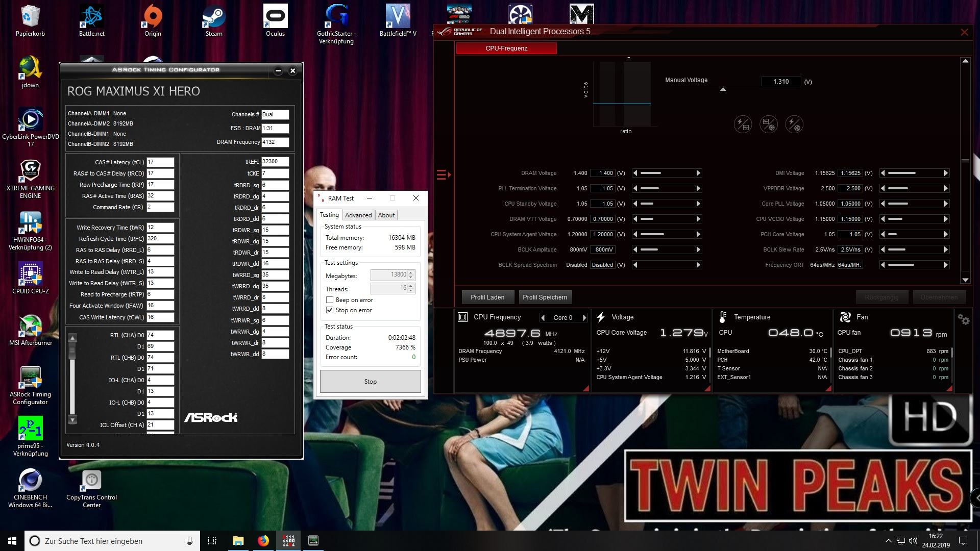The height and width of the screenshot is (551, 980).
Task: Click the volume icon in system tray
Action: 913,541
